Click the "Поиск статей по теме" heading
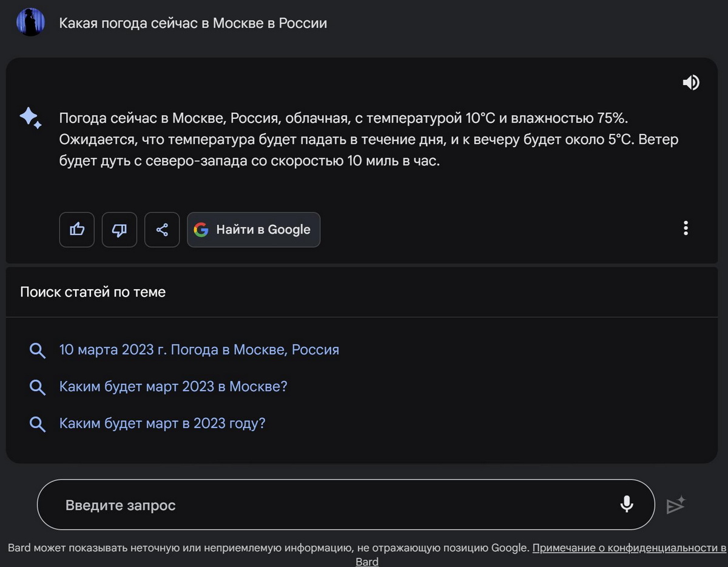The height and width of the screenshot is (567, 728). pos(93,292)
